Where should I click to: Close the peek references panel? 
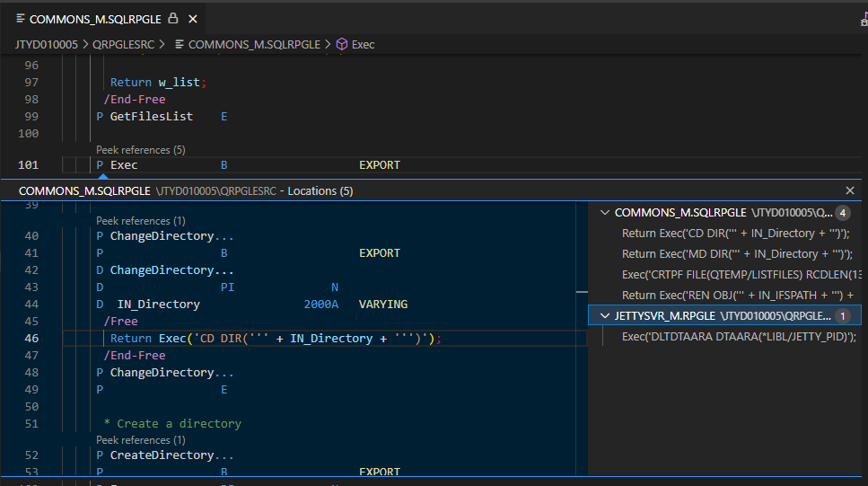click(x=850, y=190)
